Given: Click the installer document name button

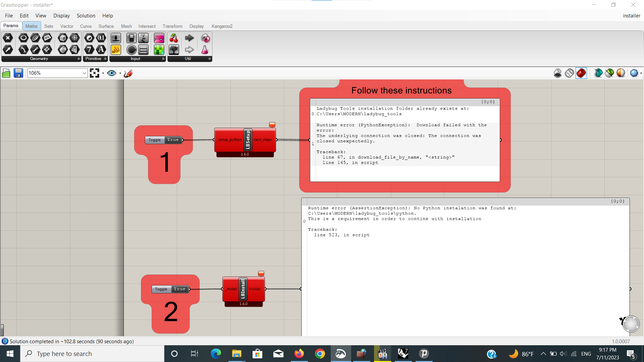Looking at the screenshot, I should (x=631, y=16).
